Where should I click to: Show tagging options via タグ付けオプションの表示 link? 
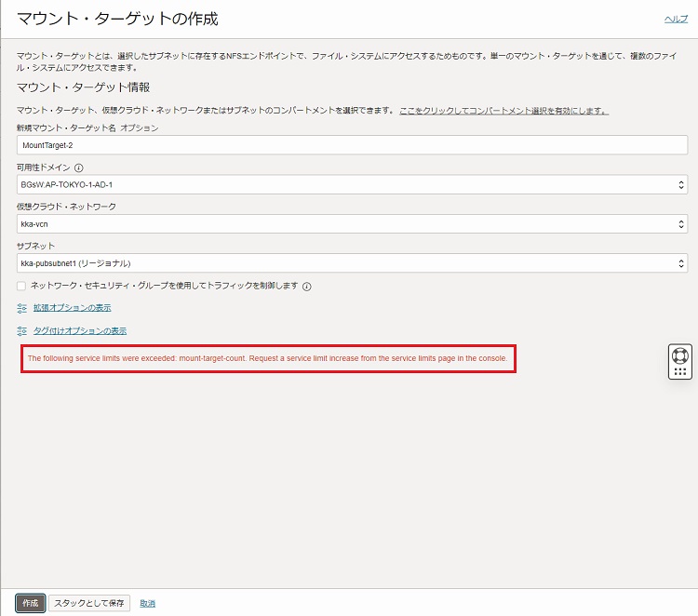(x=80, y=330)
